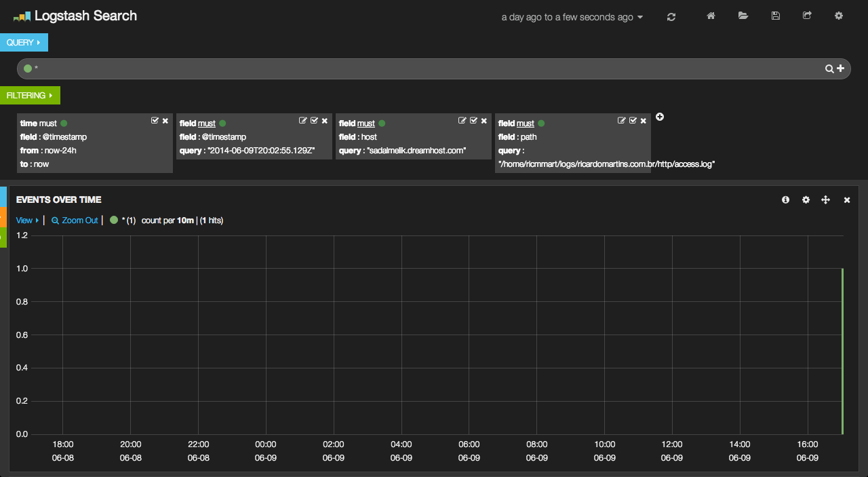This screenshot has width=868, height=477.
Task: Open Events Over Time panel configuration gear
Action: [806, 199]
